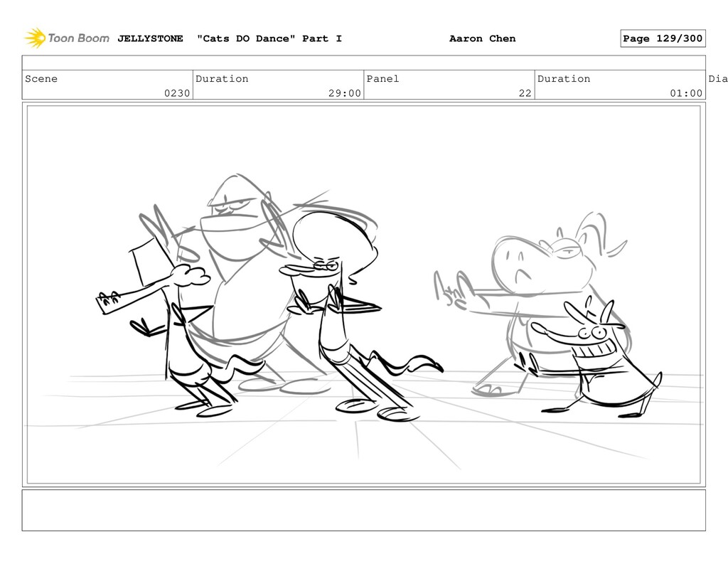The height and width of the screenshot is (564, 728).
Task: Click the Duration label beside the Scene field
Action: point(222,78)
